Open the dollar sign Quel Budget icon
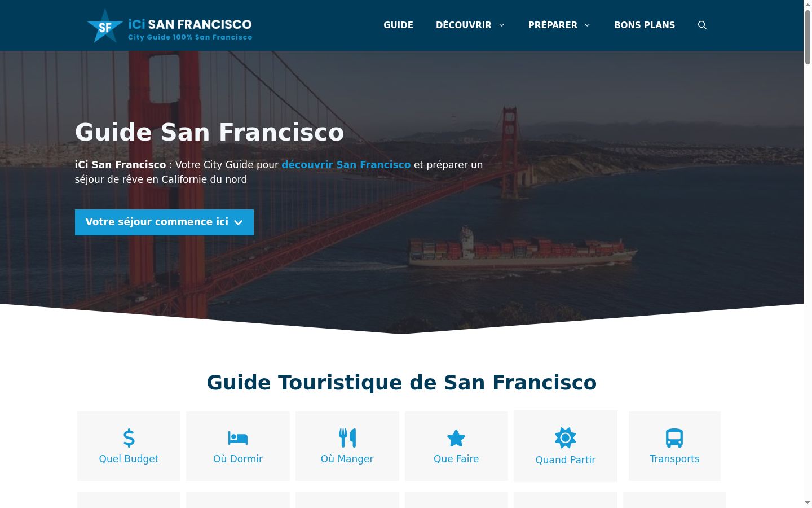 [129, 438]
